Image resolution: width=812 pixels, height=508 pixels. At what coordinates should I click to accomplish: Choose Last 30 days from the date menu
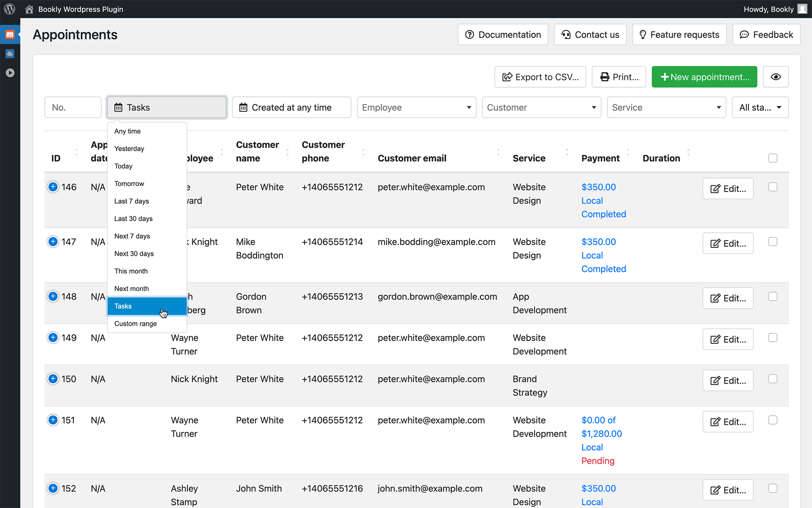point(133,218)
